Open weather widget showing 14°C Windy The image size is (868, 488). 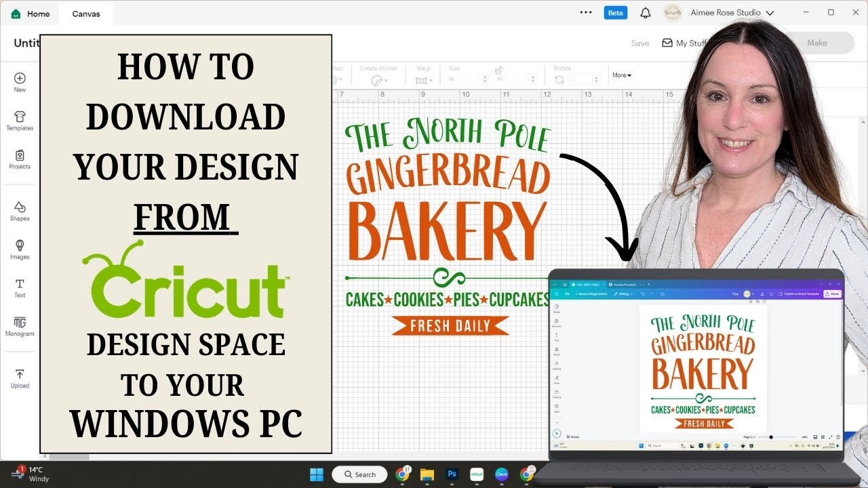pos(31,474)
